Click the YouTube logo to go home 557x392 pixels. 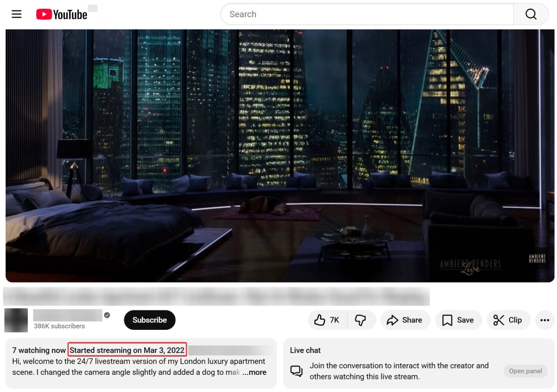(x=62, y=14)
